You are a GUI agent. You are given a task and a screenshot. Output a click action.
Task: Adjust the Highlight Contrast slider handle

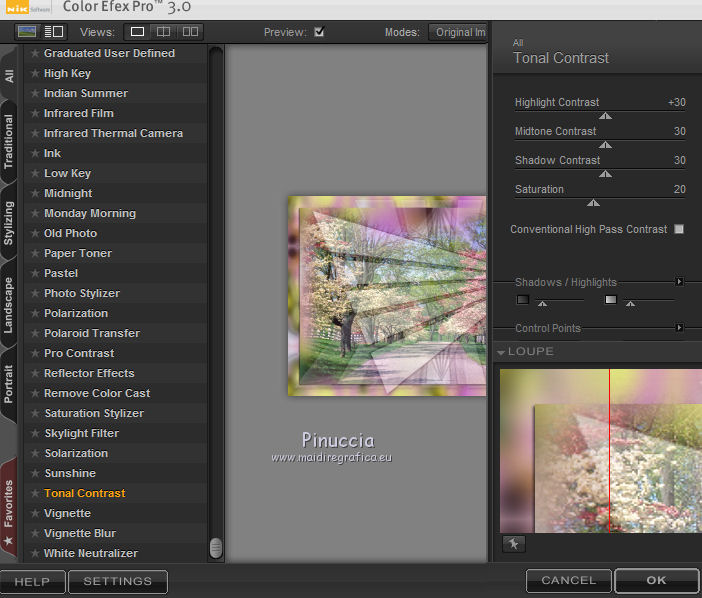605,116
